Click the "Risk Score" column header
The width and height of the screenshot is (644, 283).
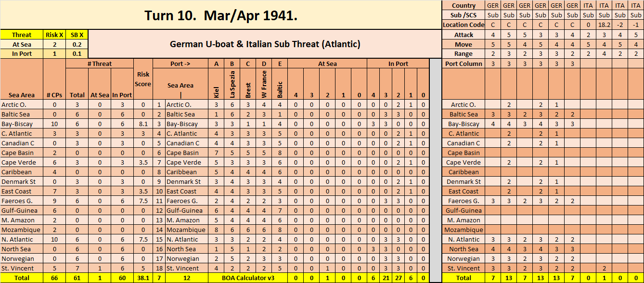tap(143, 80)
